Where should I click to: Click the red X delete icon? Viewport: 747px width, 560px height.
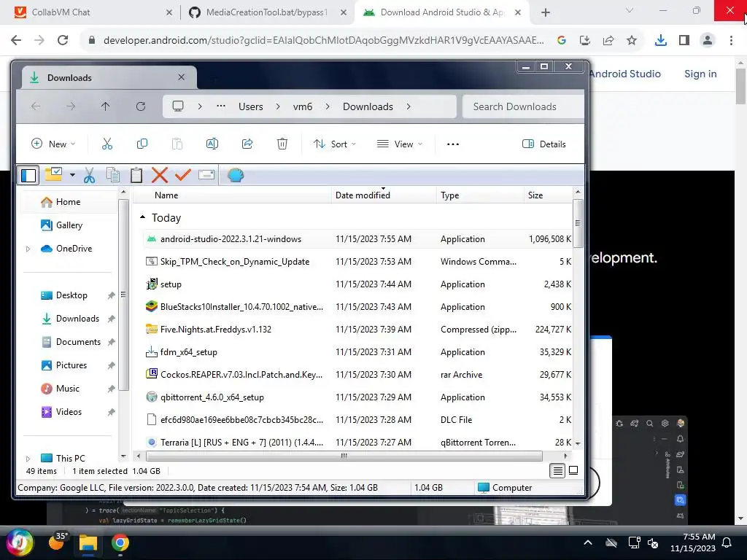tap(160, 175)
